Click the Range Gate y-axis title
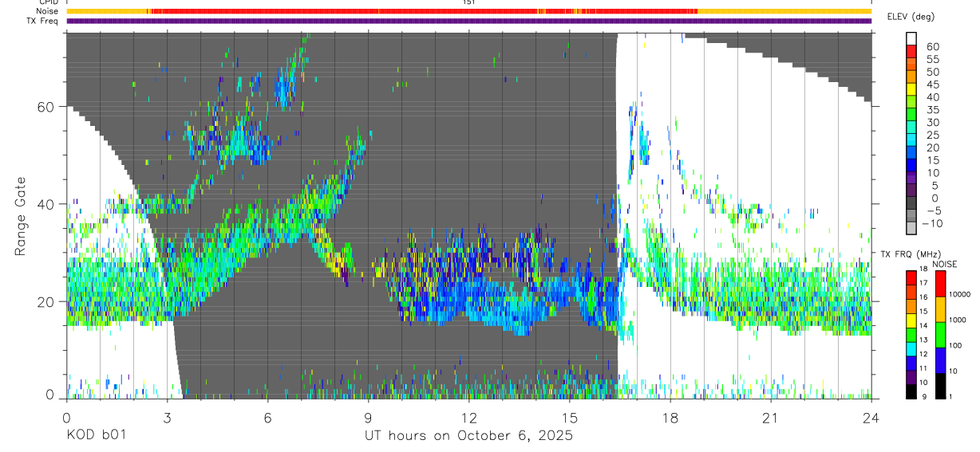This screenshot has height=452, width=980. (22, 215)
